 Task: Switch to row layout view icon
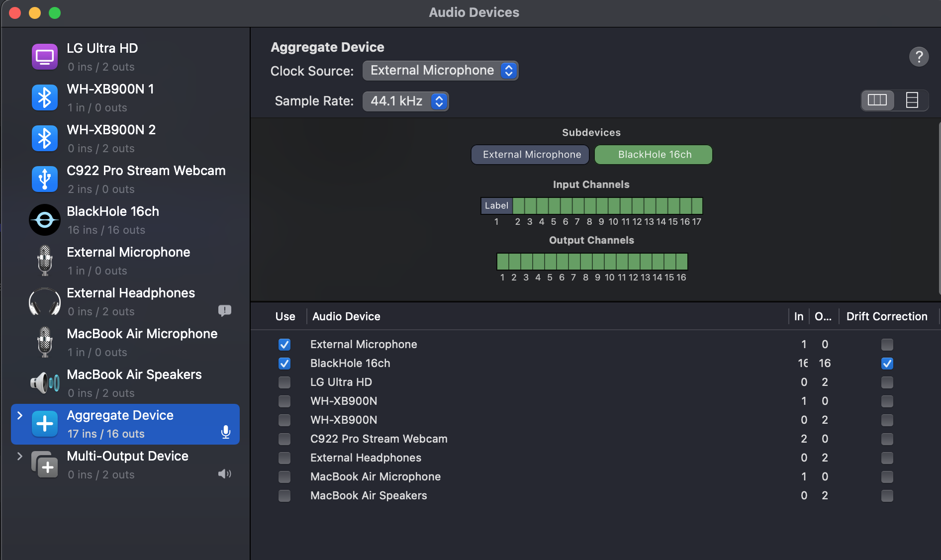[x=912, y=100]
